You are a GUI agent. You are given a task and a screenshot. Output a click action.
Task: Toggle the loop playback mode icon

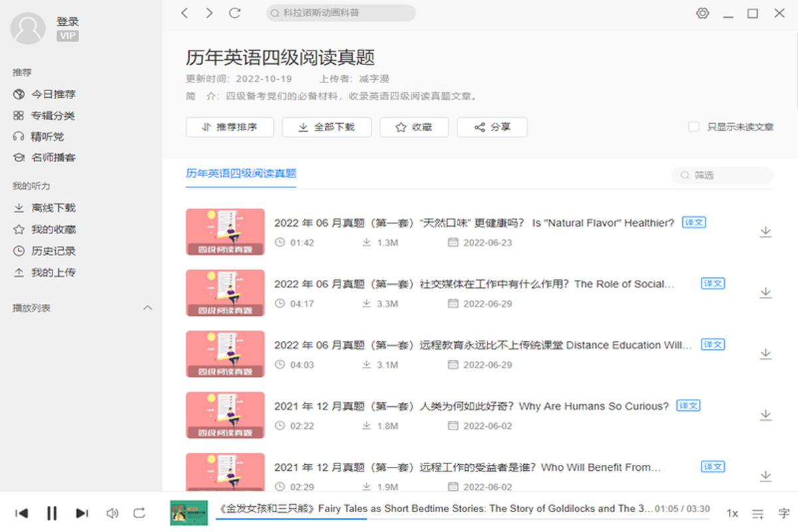pos(139,513)
